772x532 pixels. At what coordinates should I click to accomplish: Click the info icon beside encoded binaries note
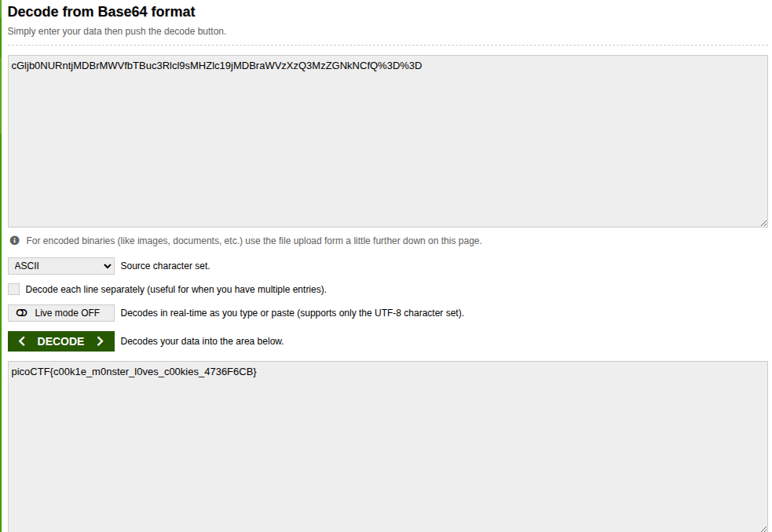click(x=14, y=240)
